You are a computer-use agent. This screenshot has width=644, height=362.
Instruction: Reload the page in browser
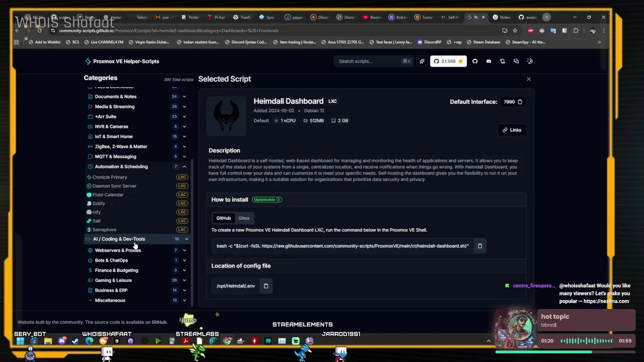39,31
